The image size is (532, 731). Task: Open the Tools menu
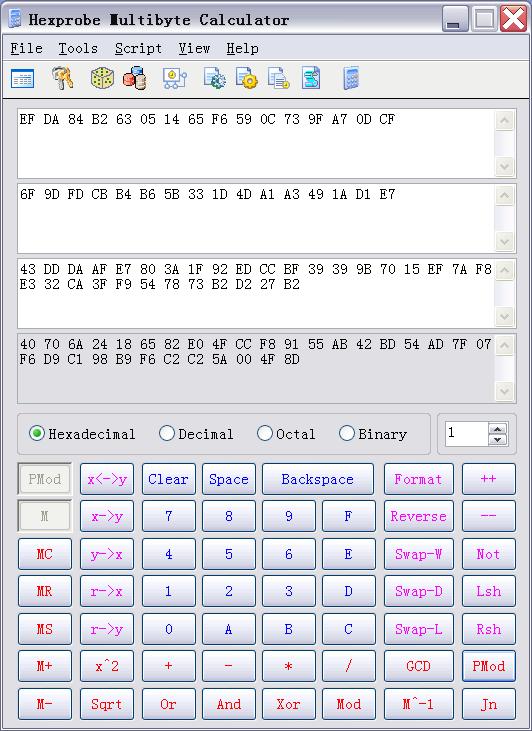[x=78, y=48]
